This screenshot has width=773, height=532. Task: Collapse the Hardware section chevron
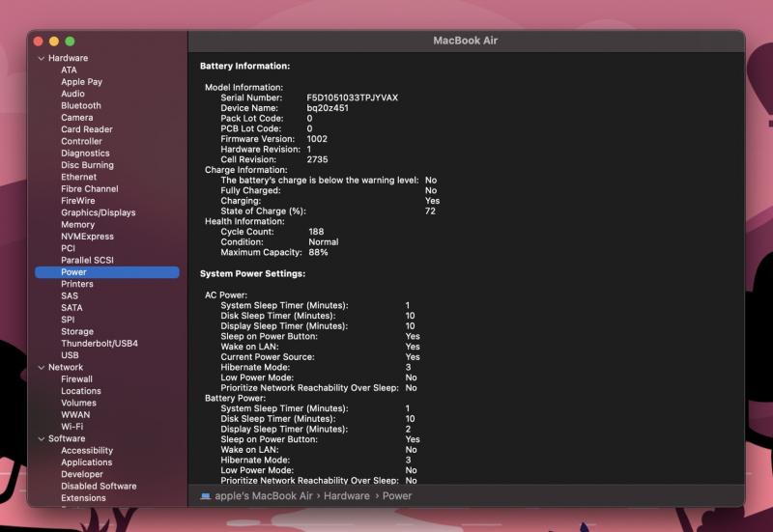pos(42,58)
